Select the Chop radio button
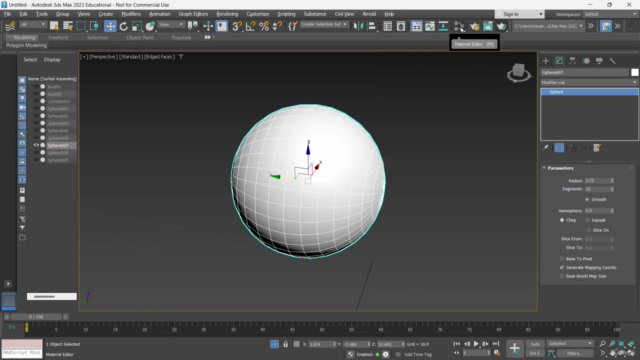The image size is (640, 360). tap(562, 220)
